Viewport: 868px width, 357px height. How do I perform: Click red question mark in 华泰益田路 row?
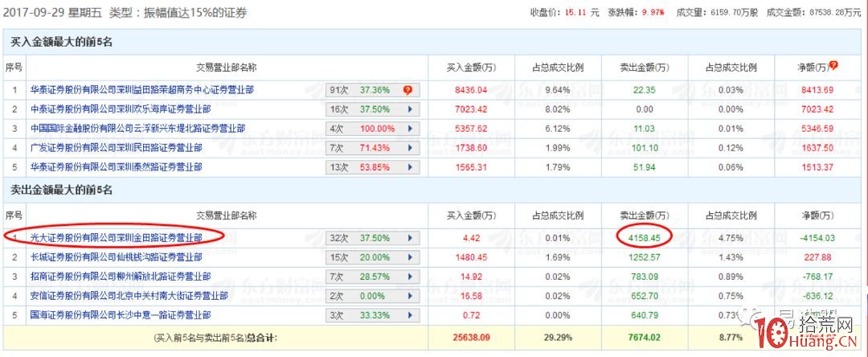[x=407, y=90]
